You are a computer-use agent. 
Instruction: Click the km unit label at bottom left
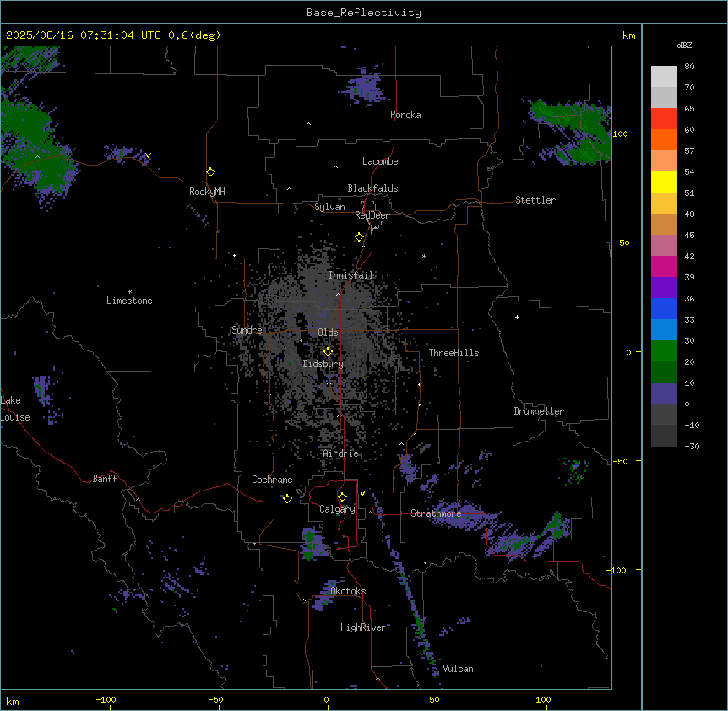tap(13, 701)
